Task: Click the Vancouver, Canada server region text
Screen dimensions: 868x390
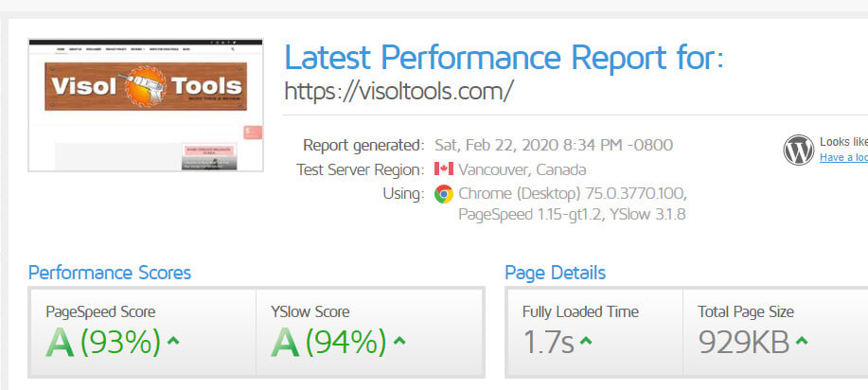Action: [522, 169]
